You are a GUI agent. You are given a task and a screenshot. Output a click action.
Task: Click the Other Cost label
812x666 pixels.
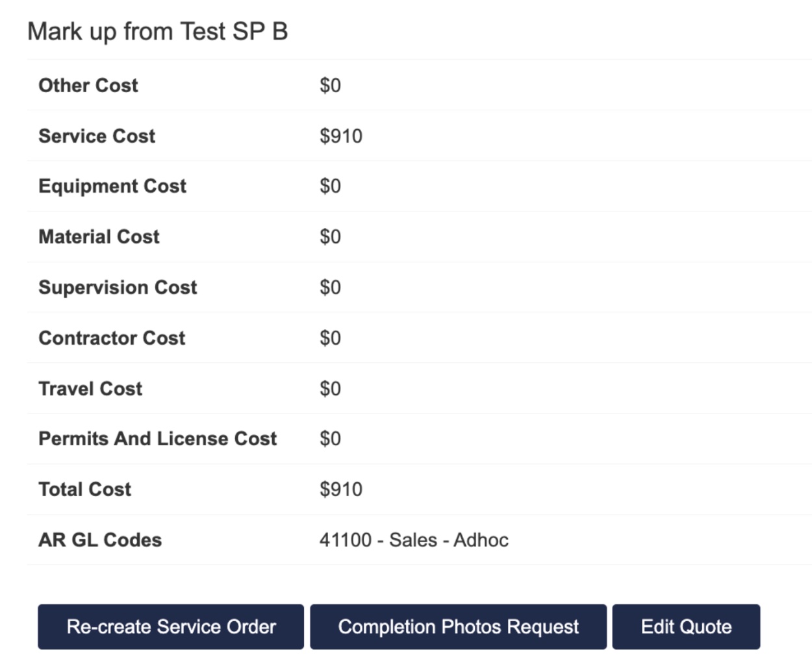pos(88,85)
